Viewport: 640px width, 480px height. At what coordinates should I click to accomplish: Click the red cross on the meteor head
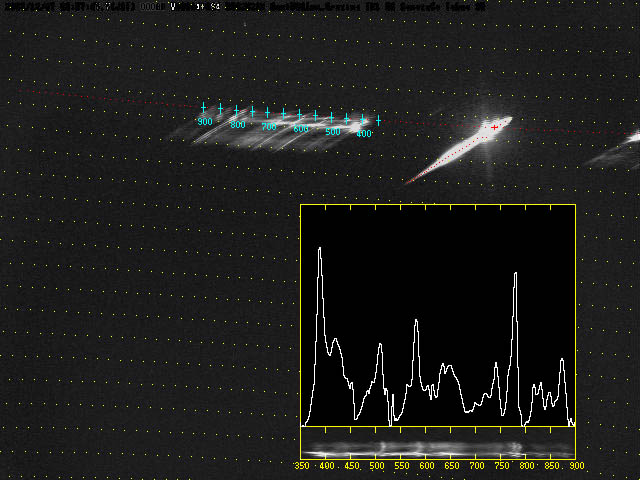coord(494,127)
